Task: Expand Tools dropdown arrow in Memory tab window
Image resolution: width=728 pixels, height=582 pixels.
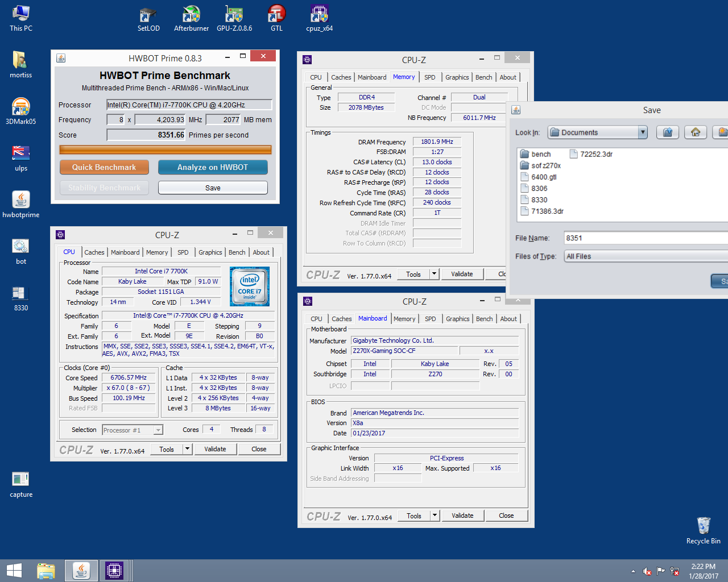Action: click(x=434, y=274)
